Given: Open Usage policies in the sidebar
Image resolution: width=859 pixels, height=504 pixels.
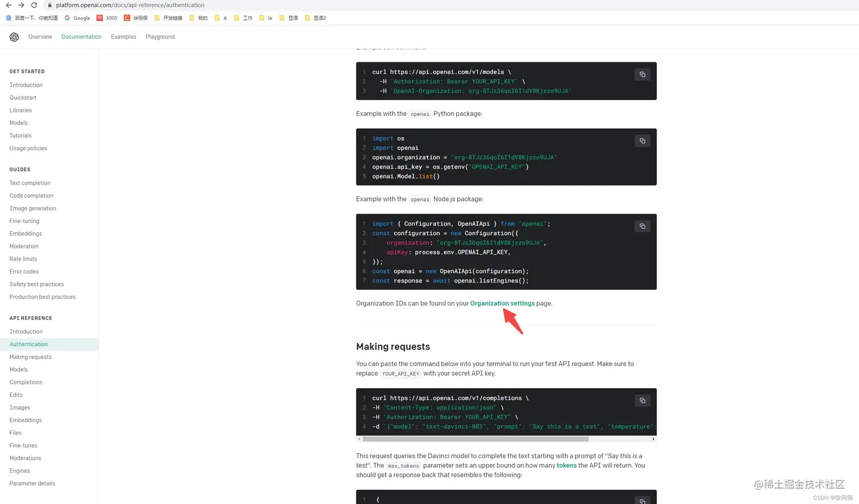Looking at the screenshot, I should [28, 148].
